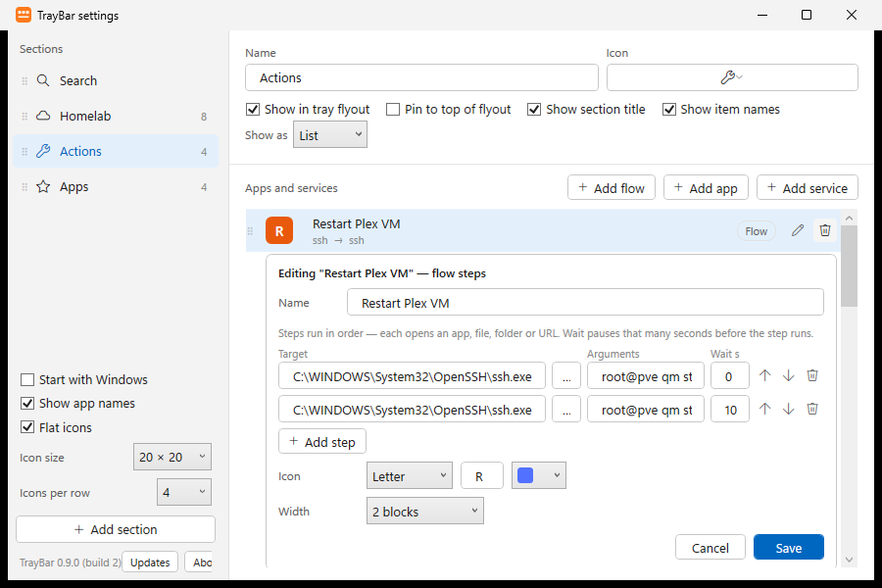This screenshot has width=882, height=588.
Task: Grab the drag handle beside Actions section
Action: [24, 152]
